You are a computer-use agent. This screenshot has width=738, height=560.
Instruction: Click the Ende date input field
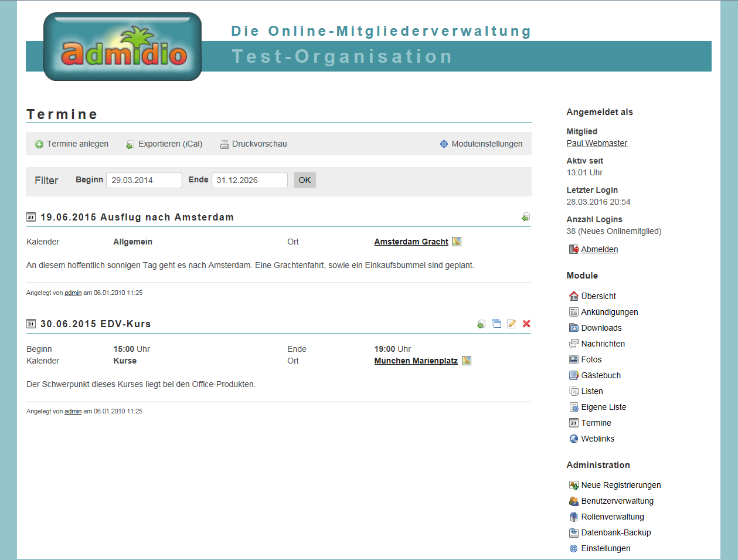pyautogui.click(x=249, y=180)
